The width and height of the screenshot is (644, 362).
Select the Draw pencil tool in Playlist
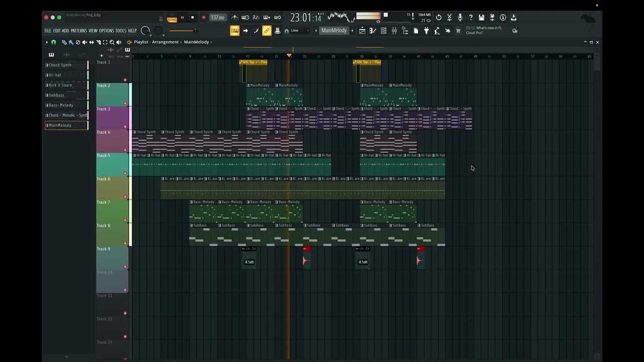point(64,42)
